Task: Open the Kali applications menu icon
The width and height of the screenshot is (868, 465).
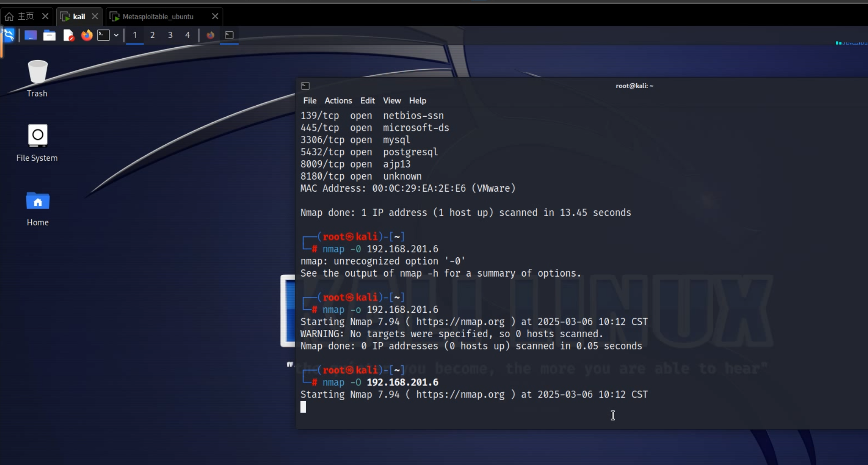Action: (x=9, y=35)
